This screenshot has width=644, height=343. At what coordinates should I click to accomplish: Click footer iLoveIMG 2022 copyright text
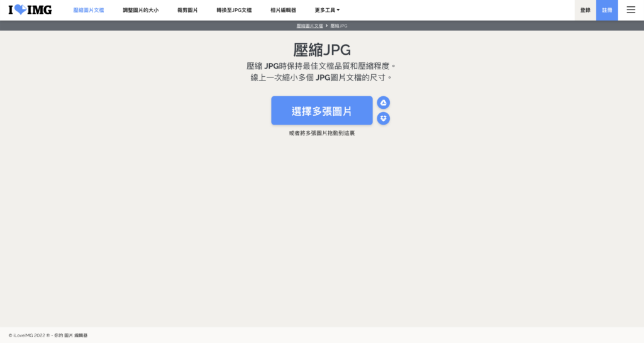click(48, 335)
